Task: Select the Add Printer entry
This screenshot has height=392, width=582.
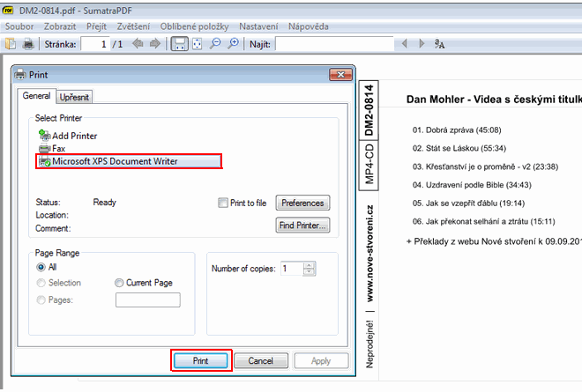Action: point(68,136)
